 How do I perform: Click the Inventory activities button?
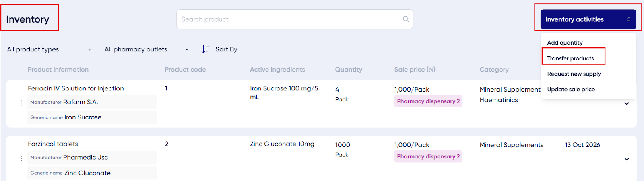[x=588, y=19]
